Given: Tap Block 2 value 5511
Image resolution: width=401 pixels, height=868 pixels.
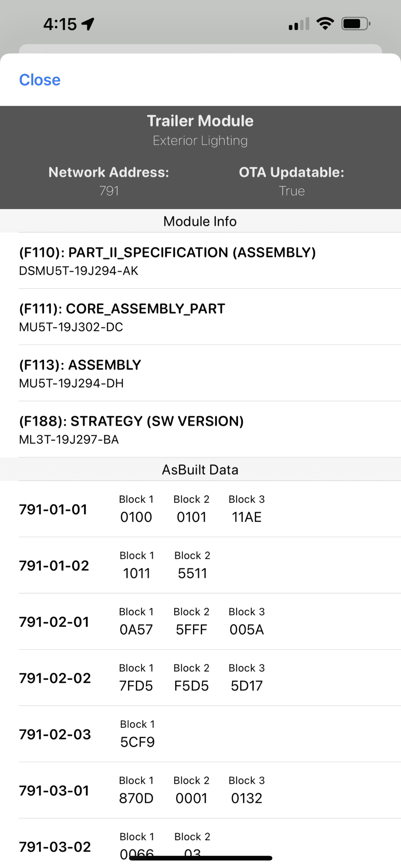Looking at the screenshot, I should [192, 573].
